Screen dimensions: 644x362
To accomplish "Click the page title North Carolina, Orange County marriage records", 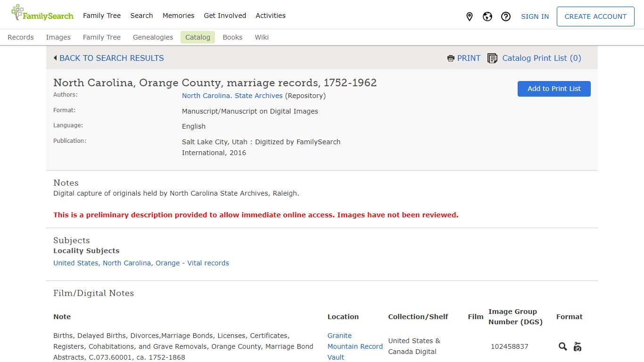I will 215,82.
